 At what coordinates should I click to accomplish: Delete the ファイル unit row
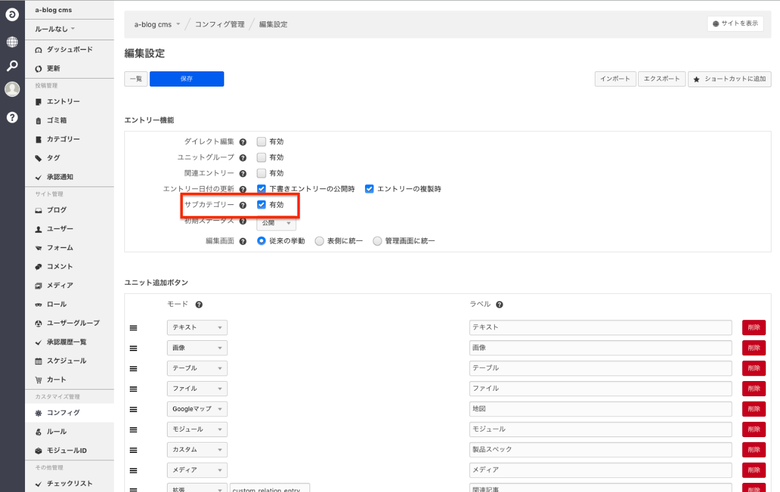754,389
